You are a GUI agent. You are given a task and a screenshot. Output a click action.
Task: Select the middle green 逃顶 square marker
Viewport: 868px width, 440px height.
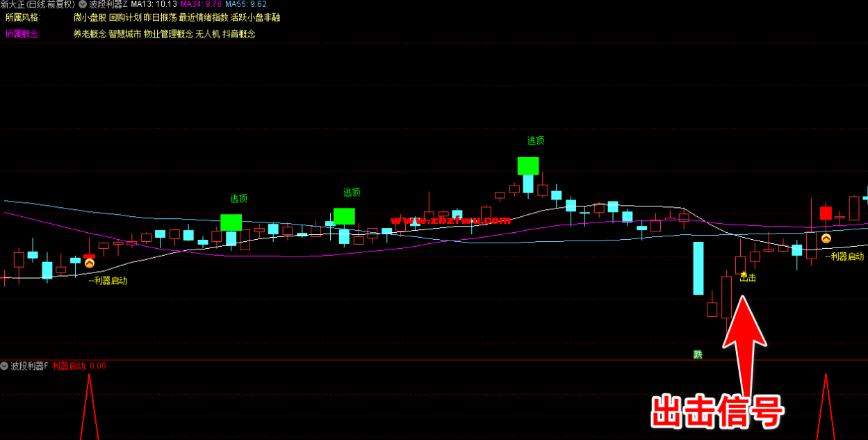344,216
